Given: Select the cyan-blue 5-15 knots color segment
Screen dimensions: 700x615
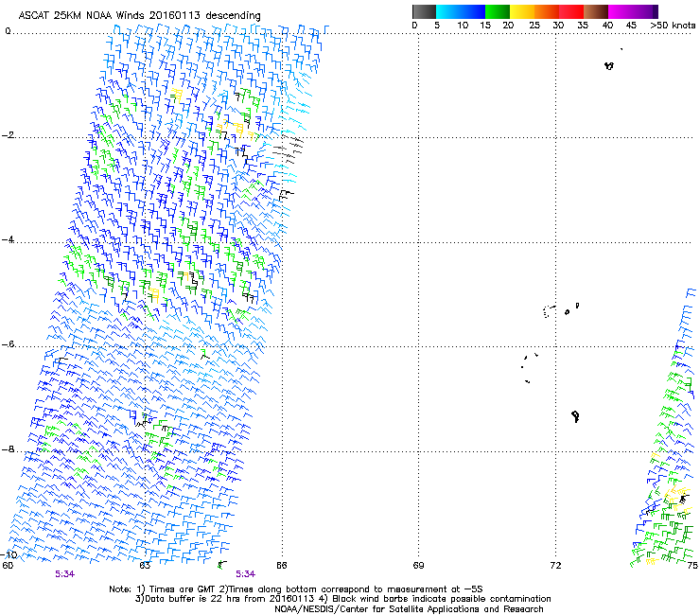Looking at the screenshot, I should [461, 11].
